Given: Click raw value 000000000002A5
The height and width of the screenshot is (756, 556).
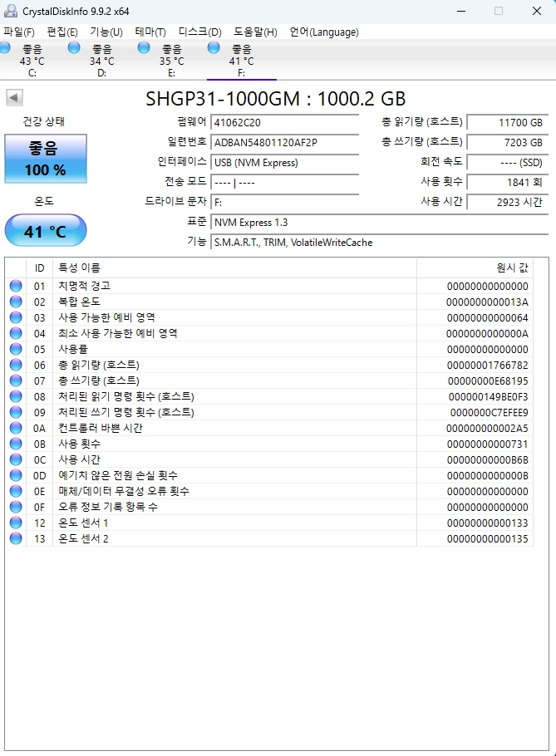Looking at the screenshot, I should coord(487,429).
